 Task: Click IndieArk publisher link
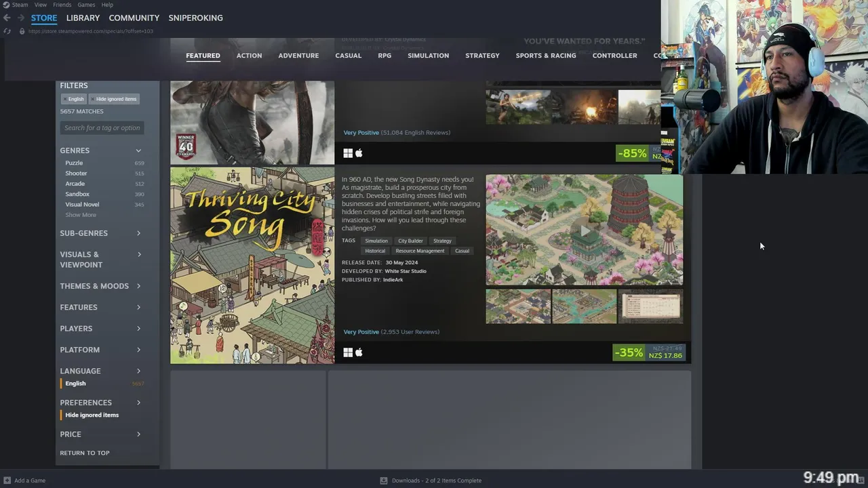pos(393,280)
